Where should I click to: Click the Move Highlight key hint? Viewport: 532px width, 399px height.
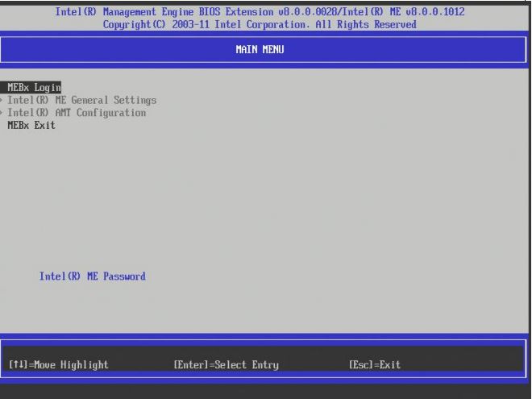pos(58,364)
